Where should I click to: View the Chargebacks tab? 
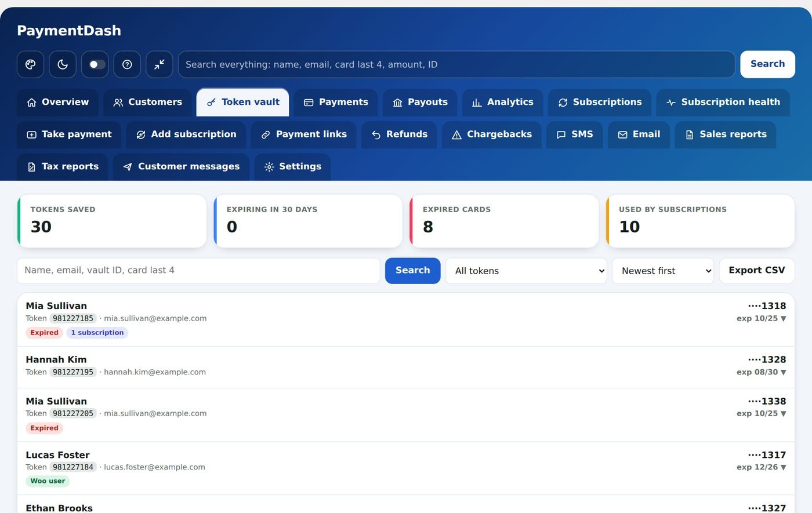(x=492, y=134)
